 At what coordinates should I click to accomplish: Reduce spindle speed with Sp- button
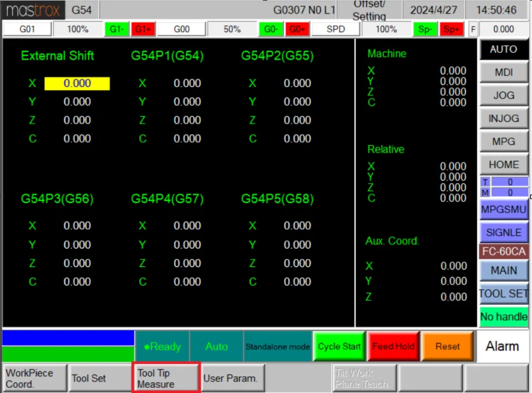click(425, 29)
